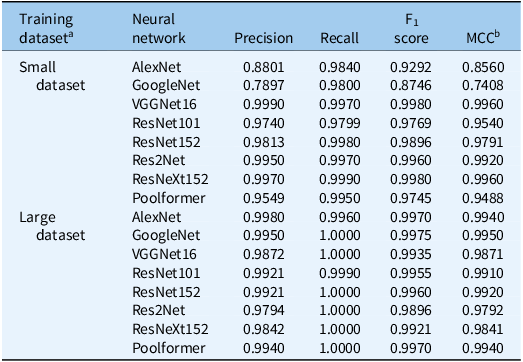
Task: Select Poolformer in the Large dataset group
Action: coord(169,348)
